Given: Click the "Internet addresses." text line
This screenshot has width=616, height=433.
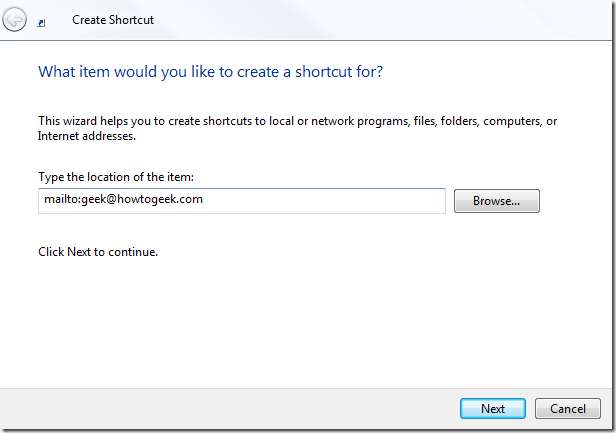Looking at the screenshot, I should pyautogui.click(x=85, y=135).
